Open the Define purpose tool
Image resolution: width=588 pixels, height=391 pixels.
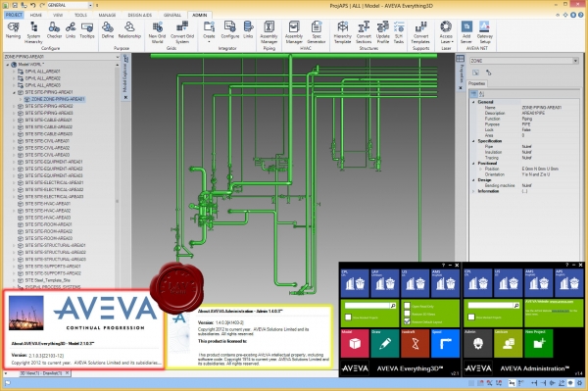pyautogui.click(x=108, y=30)
